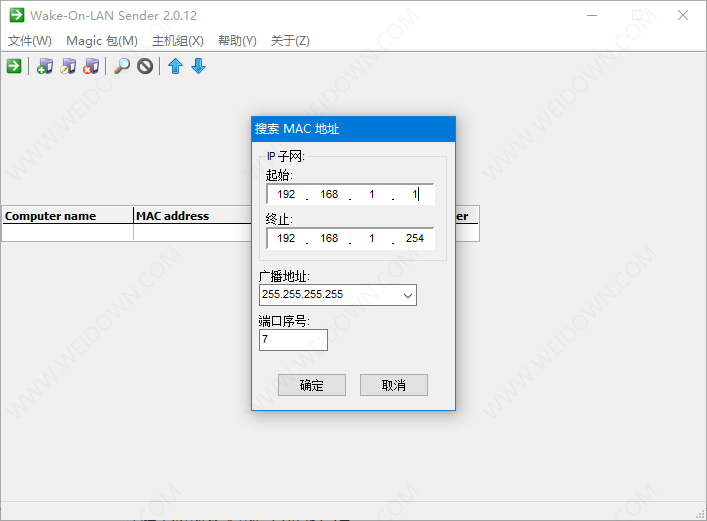Screen dimensions: 707x521
Task: Open the 文件(W) menu
Action: pyautogui.click(x=30, y=41)
